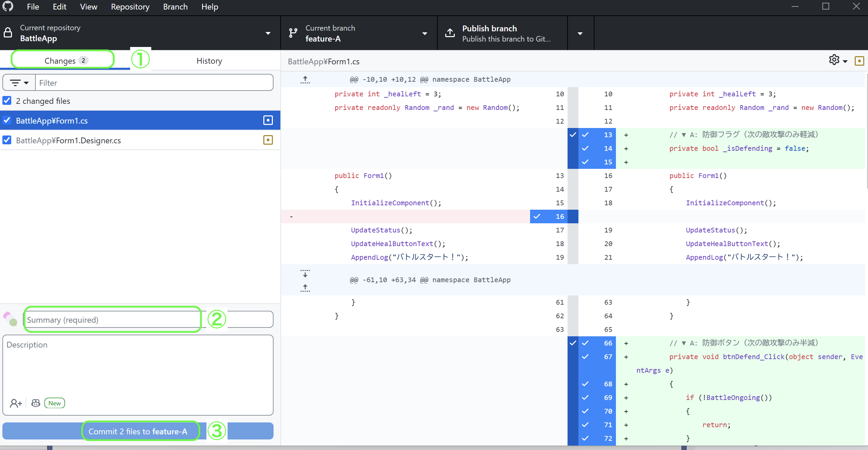Deselect removed line 16 in diff

point(549,216)
